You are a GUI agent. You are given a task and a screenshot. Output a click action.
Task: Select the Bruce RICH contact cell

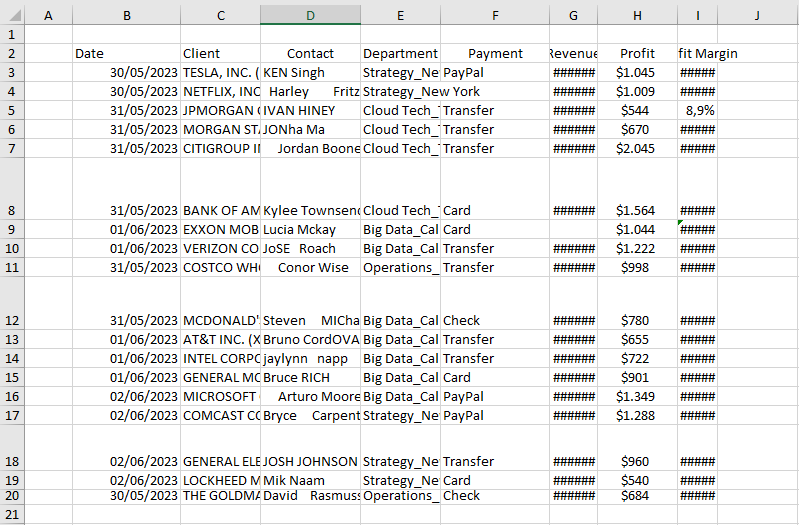310,377
